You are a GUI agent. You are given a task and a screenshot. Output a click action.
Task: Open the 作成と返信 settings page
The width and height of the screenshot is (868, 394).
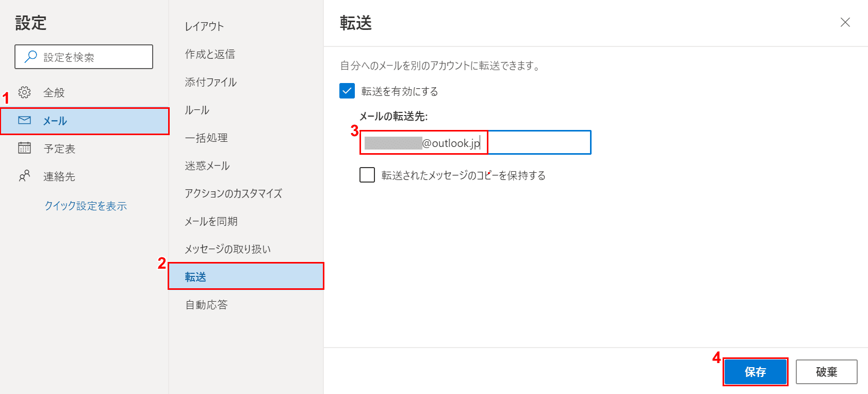click(x=210, y=54)
